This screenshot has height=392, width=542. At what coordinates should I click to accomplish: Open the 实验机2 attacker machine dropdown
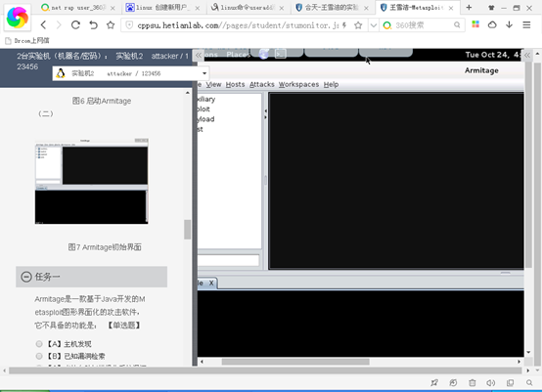coord(131,73)
